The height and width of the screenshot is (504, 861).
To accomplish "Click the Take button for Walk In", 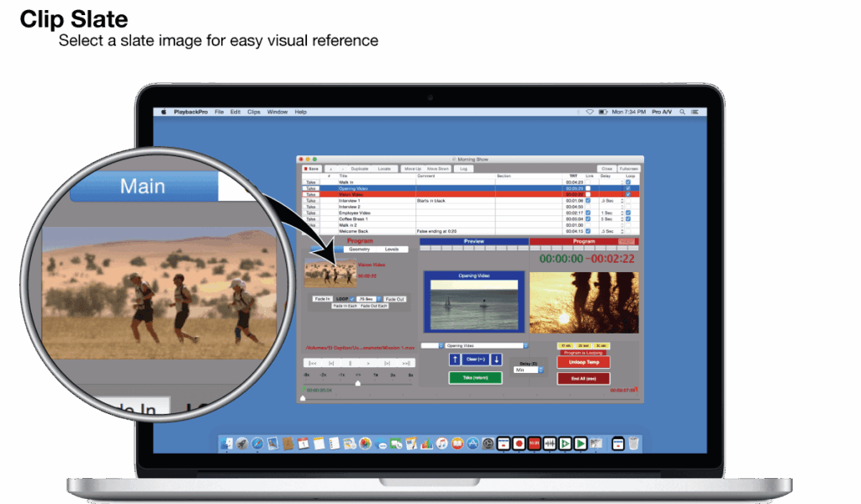I will click(x=311, y=182).
